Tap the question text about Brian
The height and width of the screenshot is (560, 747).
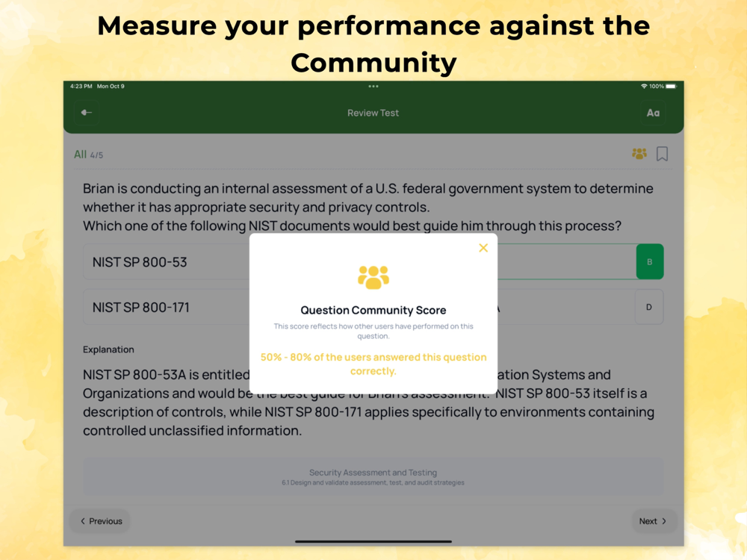coord(368,207)
